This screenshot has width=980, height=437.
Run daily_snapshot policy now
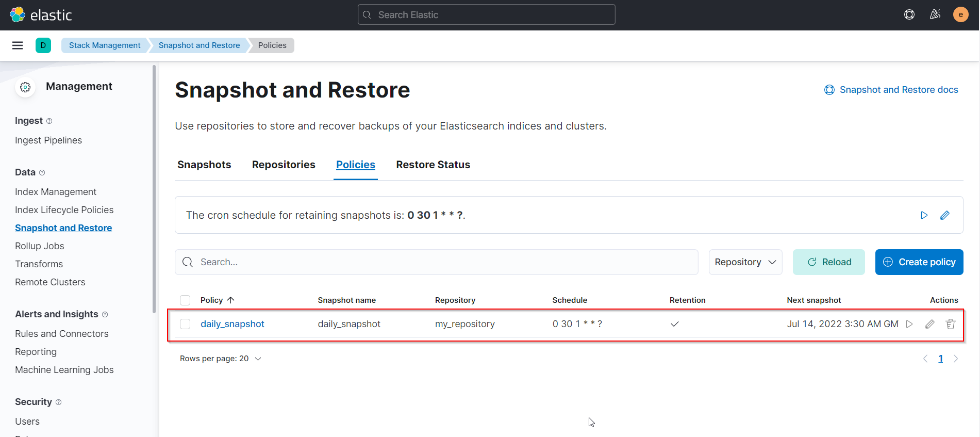click(909, 324)
